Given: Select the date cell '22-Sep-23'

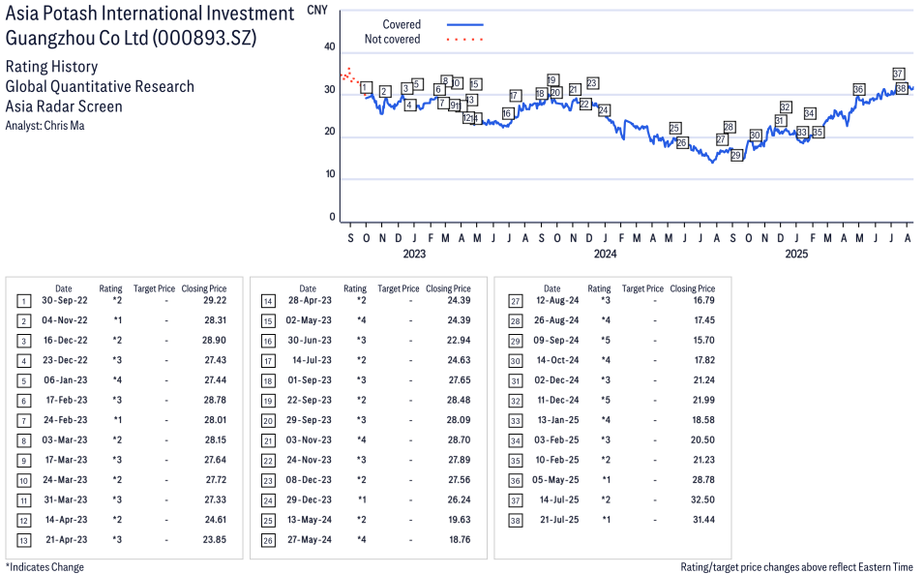Looking at the screenshot, I should point(309,400).
